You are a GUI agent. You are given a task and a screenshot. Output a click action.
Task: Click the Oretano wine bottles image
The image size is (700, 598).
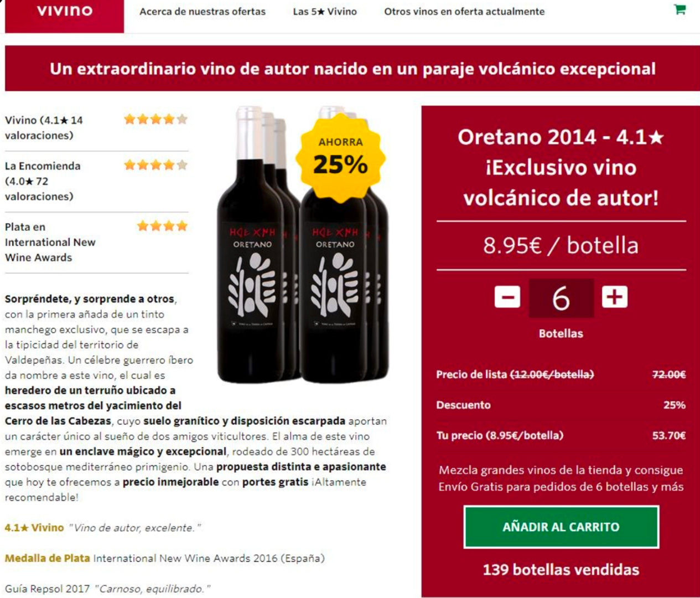[303, 244]
